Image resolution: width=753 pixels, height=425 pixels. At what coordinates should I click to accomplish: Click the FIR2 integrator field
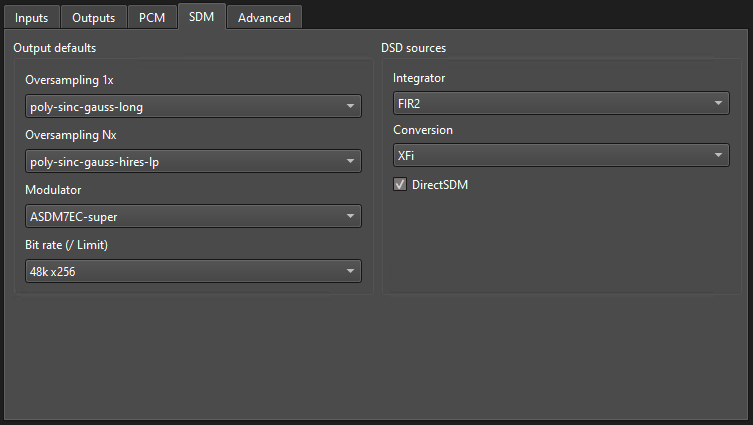561,103
